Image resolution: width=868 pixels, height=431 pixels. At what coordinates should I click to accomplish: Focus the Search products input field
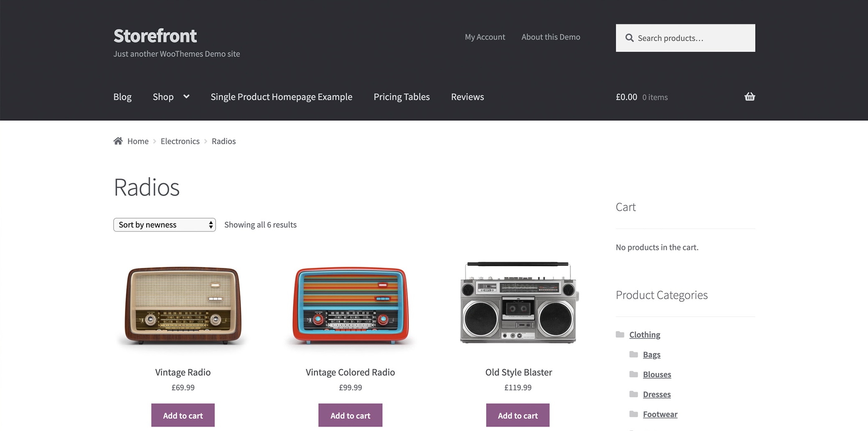click(691, 38)
